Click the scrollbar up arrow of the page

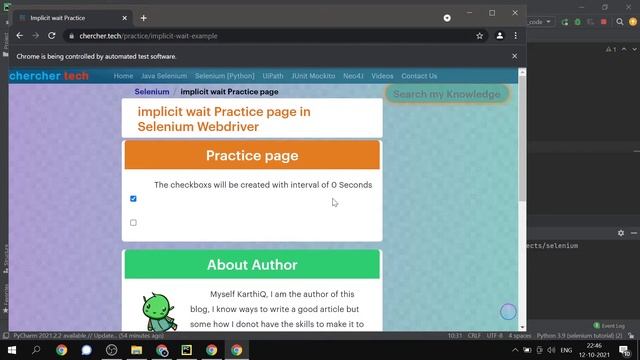[x=522, y=72]
